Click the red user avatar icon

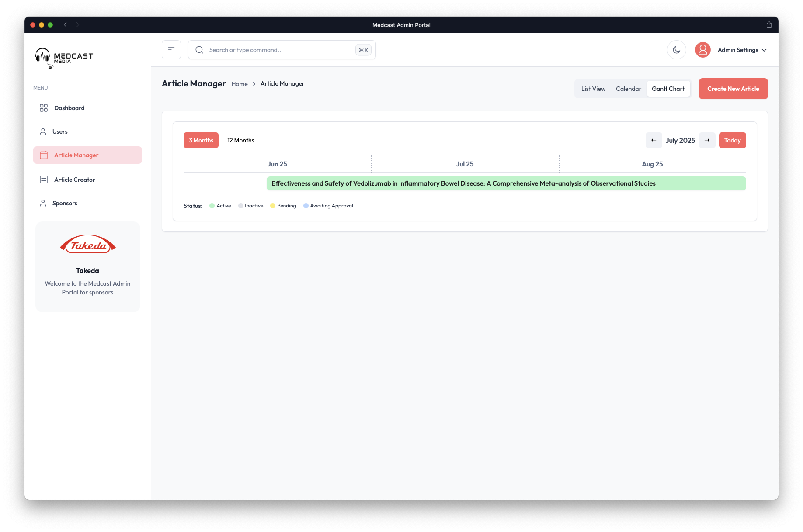tap(702, 50)
